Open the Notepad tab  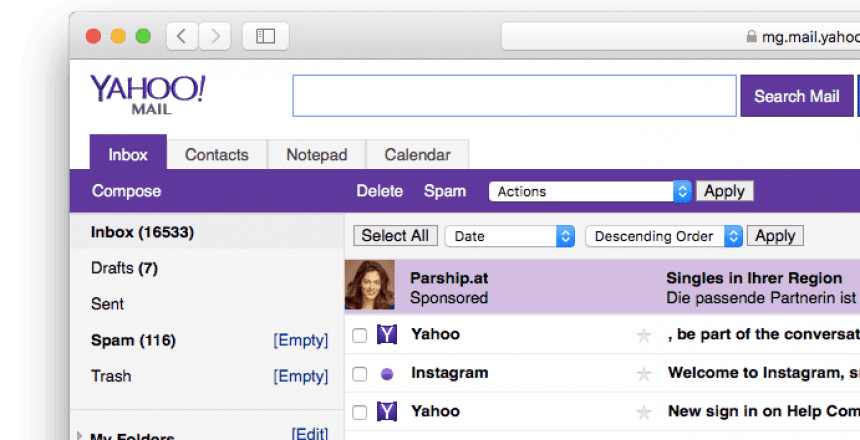(x=316, y=155)
